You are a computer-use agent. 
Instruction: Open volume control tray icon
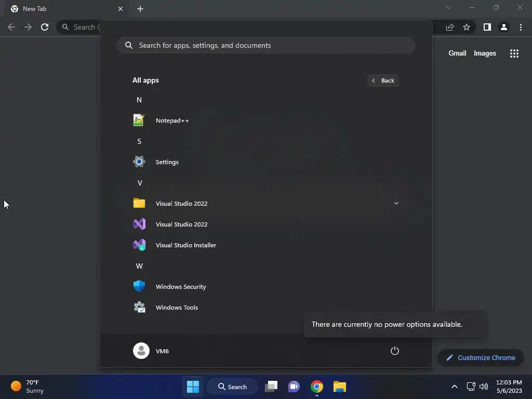coord(484,387)
